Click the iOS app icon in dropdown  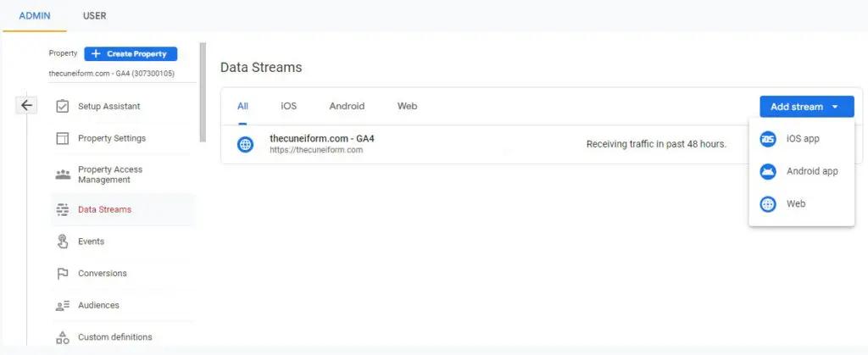point(768,139)
